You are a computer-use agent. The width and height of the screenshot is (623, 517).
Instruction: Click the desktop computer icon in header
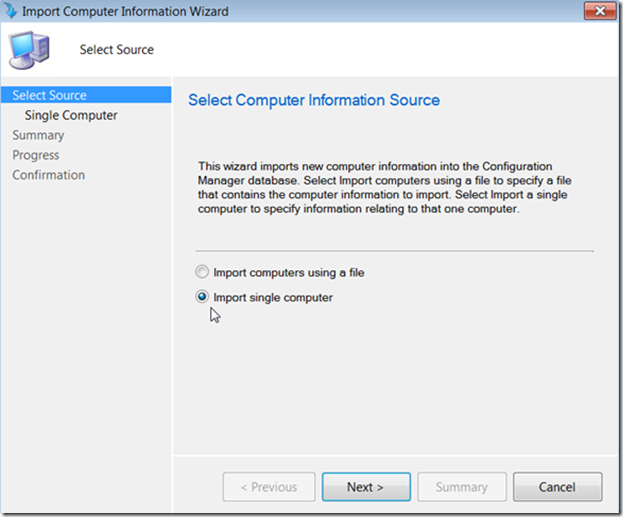(30, 50)
